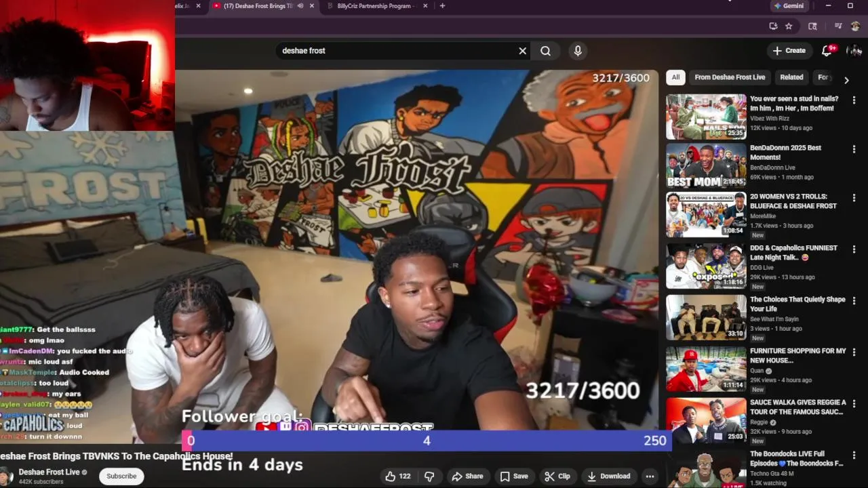Bookmark this page with the star icon

click(x=789, y=26)
